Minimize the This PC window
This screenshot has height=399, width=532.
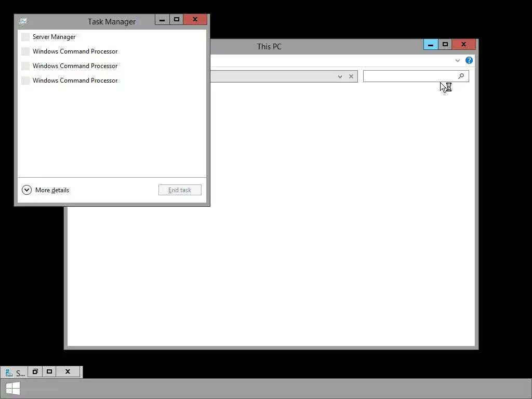click(431, 45)
